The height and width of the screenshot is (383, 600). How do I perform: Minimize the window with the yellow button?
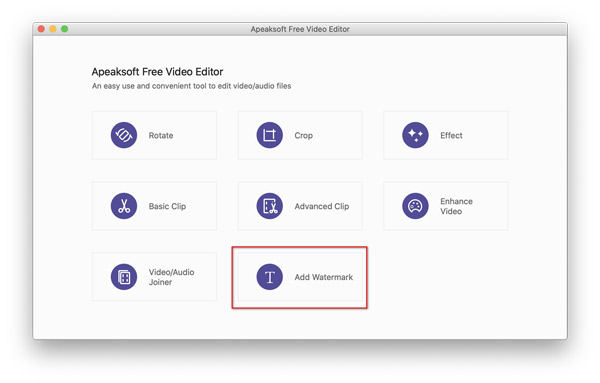[53, 29]
